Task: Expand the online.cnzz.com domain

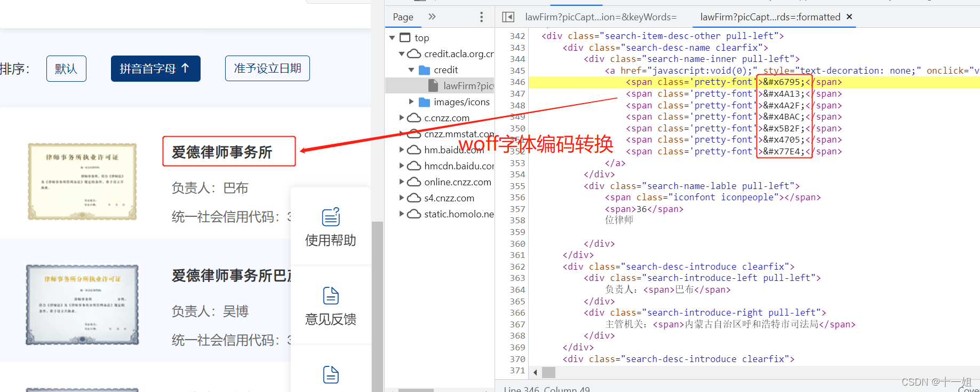Action: pyautogui.click(x=402, y=182)
